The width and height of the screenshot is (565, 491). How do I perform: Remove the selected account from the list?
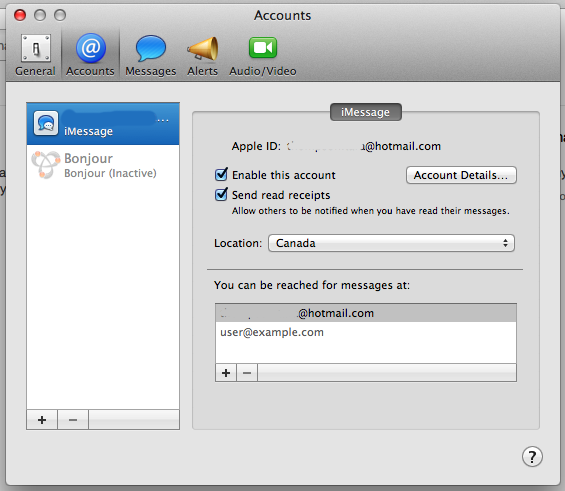point(73,420)
